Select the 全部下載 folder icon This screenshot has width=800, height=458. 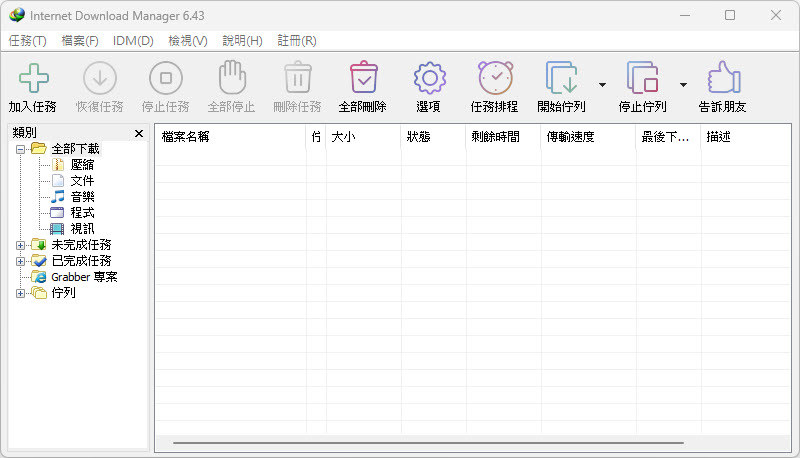tap(39, 148)
